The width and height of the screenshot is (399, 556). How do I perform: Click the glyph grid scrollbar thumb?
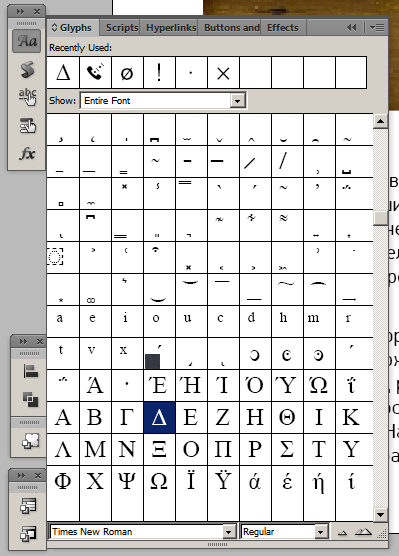(x=381, y=218)
